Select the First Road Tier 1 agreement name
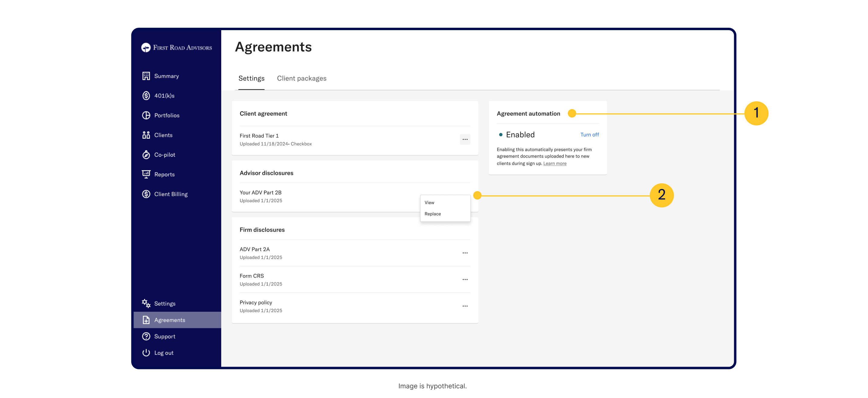Screen dimensions: 868x398 coord(259,136)
